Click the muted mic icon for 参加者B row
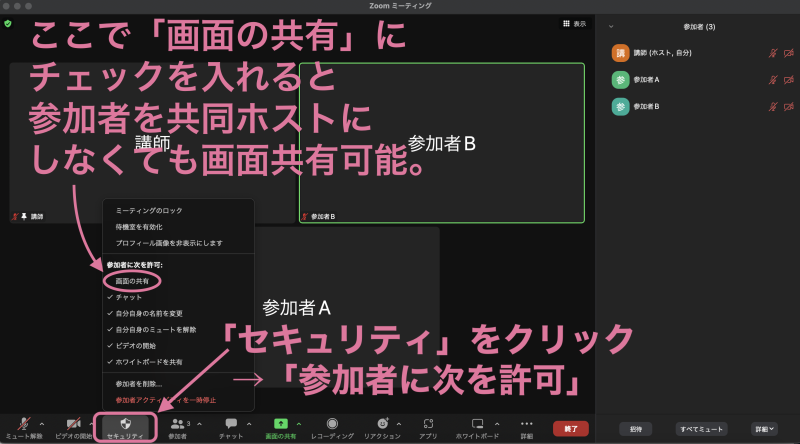 pyautogui.click(x=773, y=106)
